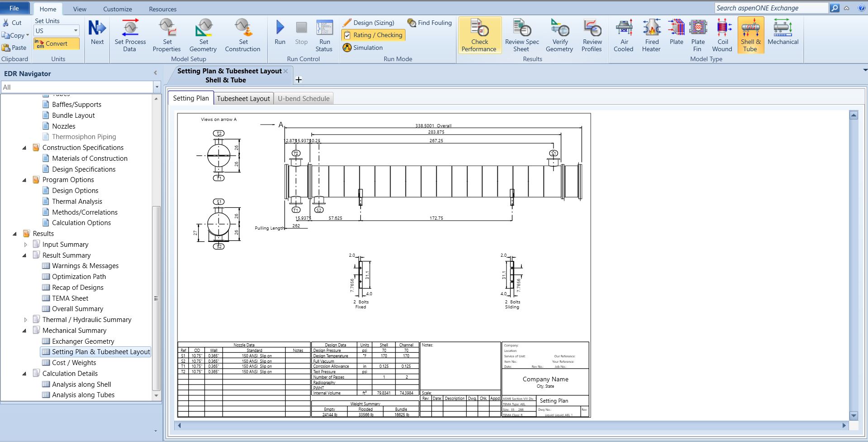This screenshot has width=868, height=442.
Task: Click the Find Fouling icon
Action: tap(411, 22)
